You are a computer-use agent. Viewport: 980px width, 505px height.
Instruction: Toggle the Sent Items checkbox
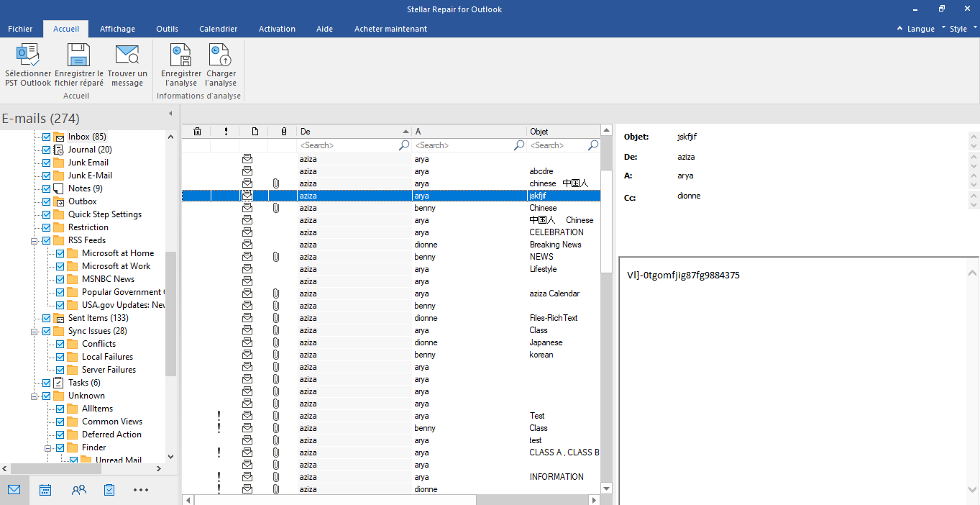pos(47,318)
